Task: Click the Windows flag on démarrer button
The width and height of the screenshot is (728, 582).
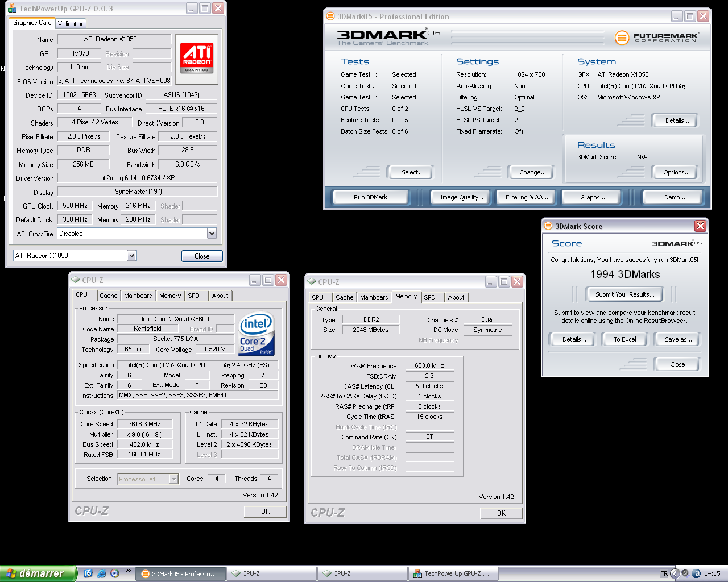Action: point(11,573)
